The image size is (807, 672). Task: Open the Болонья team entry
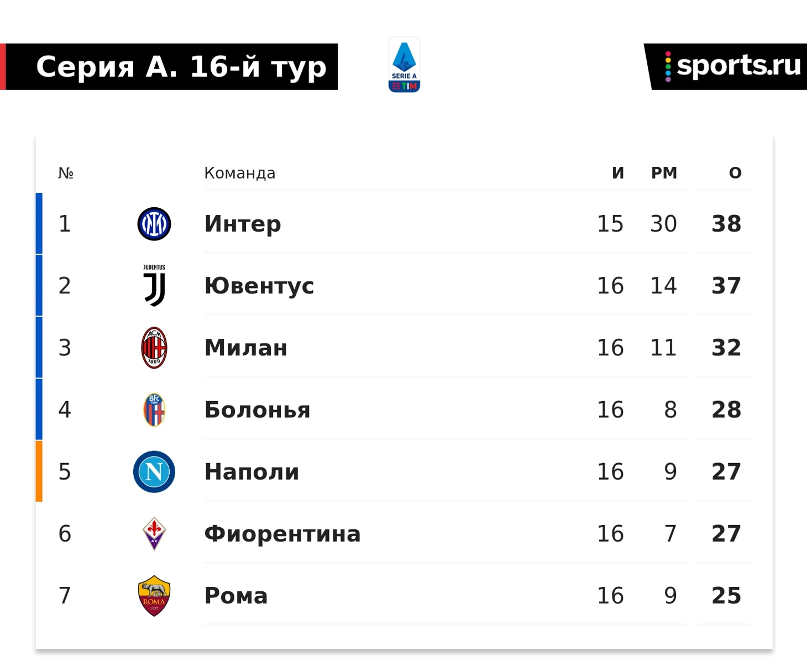258,410
